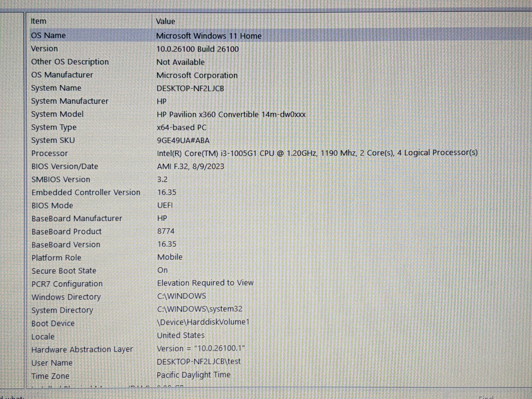Select the System SKU row
The height and width of the screenshot is (399, 532).
(53, 140)
